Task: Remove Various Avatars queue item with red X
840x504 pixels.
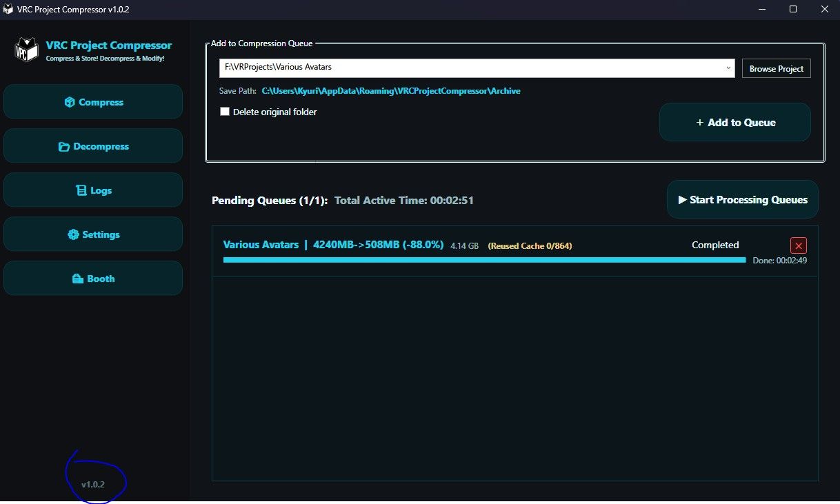Action: pyautogui.click(x=799, y=245)
